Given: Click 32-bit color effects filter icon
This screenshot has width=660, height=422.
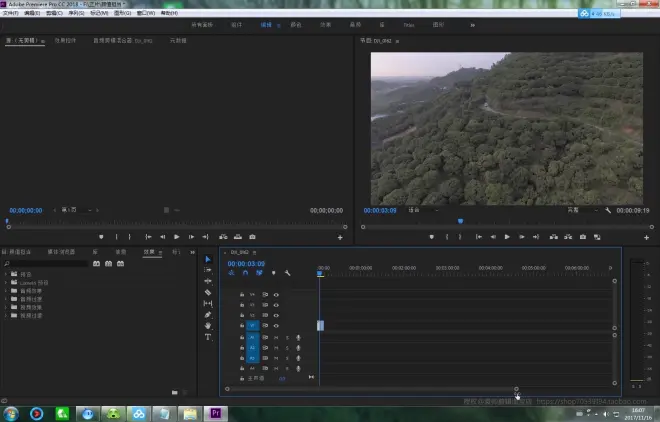Looking at the screenshot, I should [108, 263].
